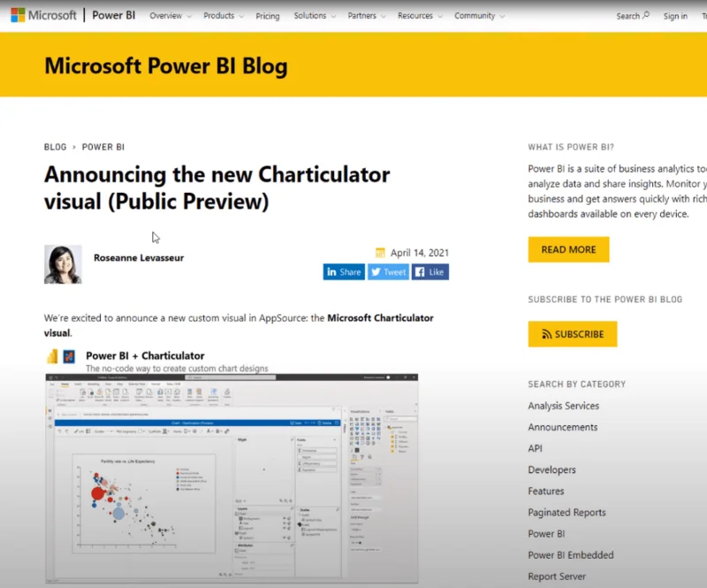Open the Pricing menu item
This screenshot has height=588, width=707.
click(268, 16)
